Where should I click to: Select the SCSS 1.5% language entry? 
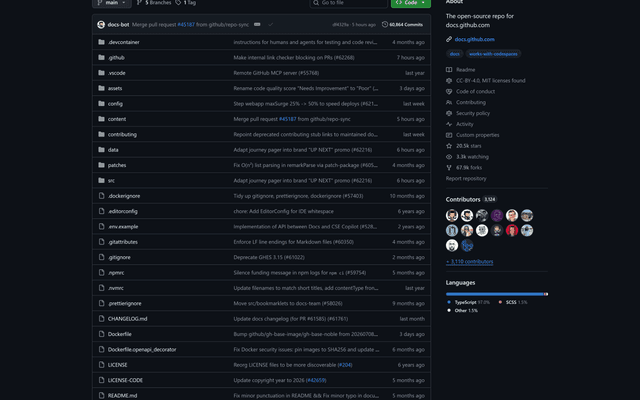click(x=513, y=302)
